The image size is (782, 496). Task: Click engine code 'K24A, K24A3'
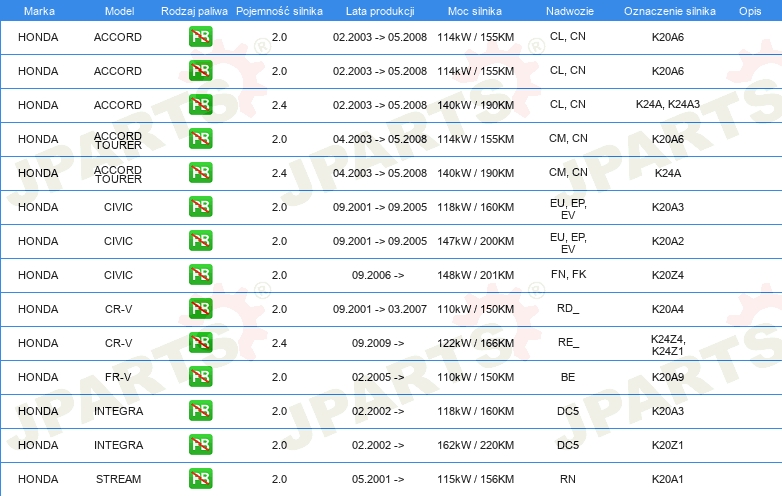click(668, 104)
